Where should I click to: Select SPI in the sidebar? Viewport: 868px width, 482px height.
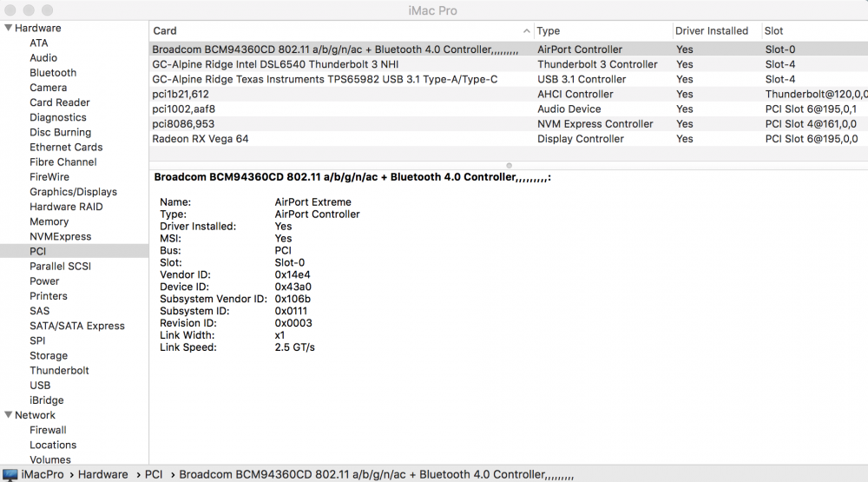37,340
